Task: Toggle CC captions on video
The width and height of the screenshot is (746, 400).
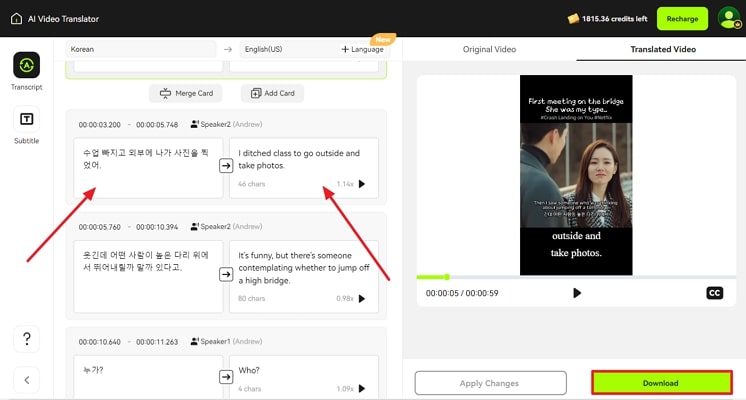Action: click(x=715, y=293)
